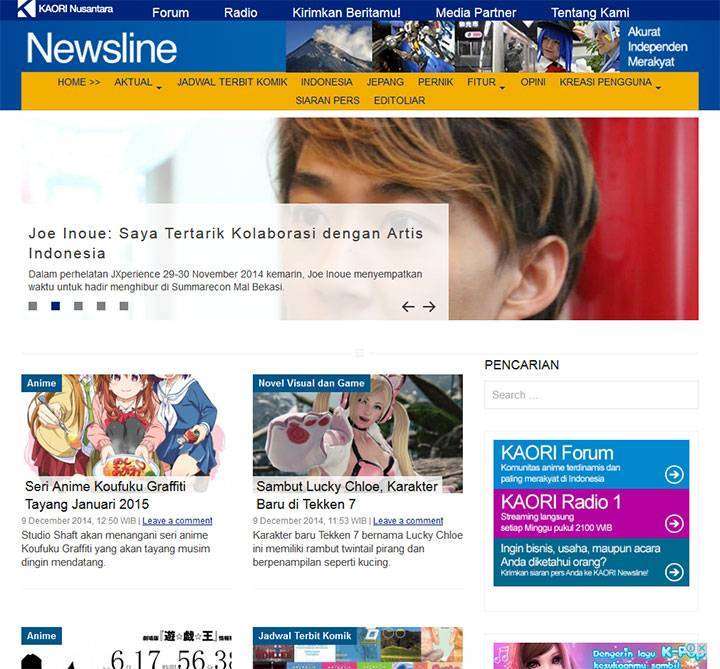This screenshot has height=669, width=720.
Task: Open the Joe Inoue article headline
Action: [225, 243]
